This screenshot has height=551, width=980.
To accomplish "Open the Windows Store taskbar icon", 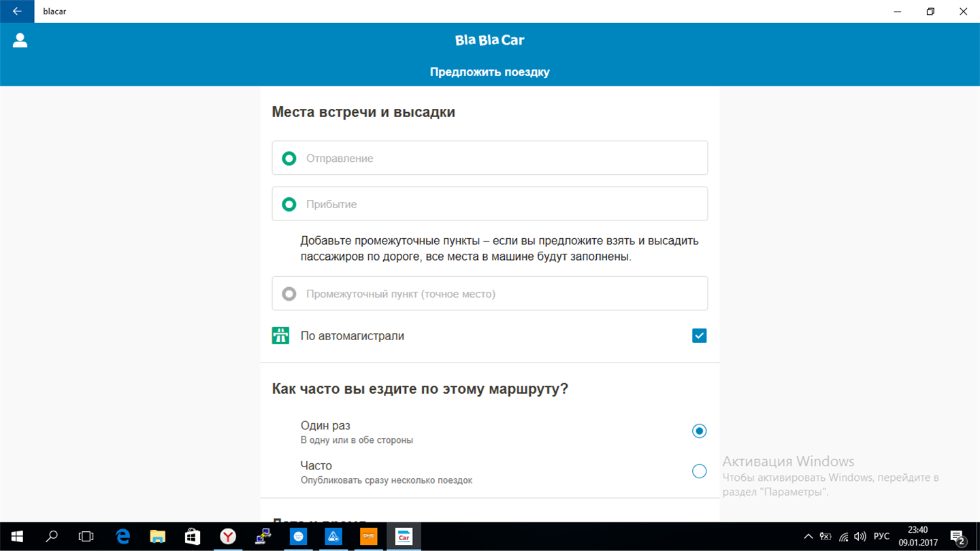I will coord(193,537).
